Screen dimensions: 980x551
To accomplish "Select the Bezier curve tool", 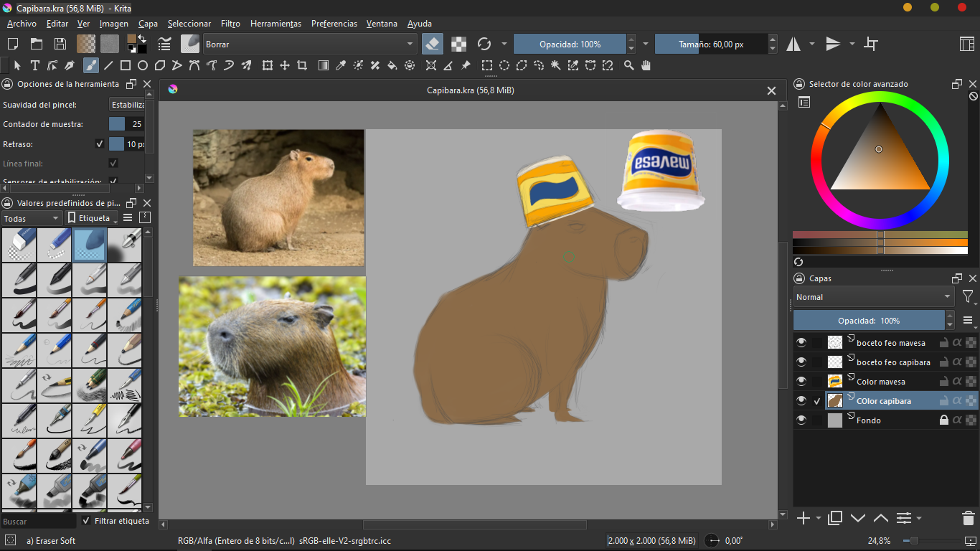I will coord(194,65).
